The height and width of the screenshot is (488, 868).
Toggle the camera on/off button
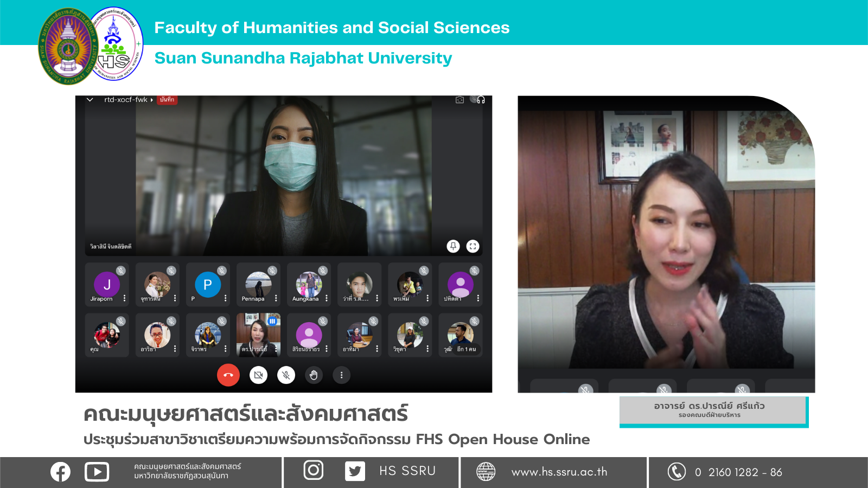(x=258, y=375)
